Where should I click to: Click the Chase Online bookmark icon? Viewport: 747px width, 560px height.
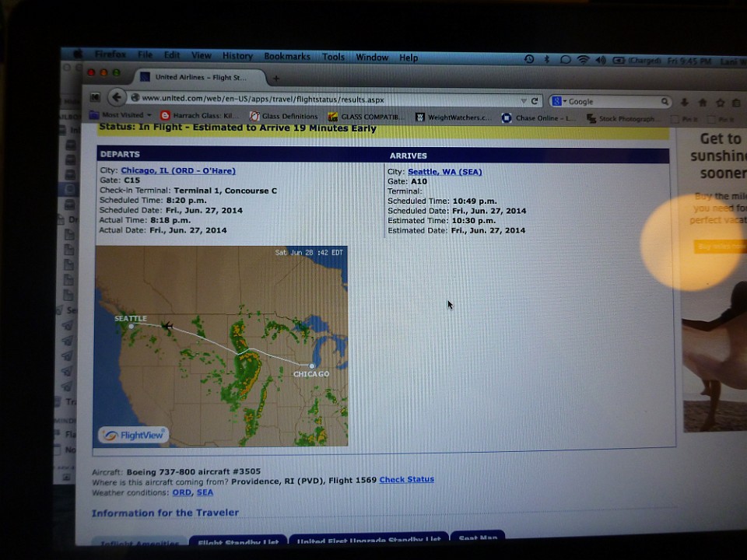[507, 117]
